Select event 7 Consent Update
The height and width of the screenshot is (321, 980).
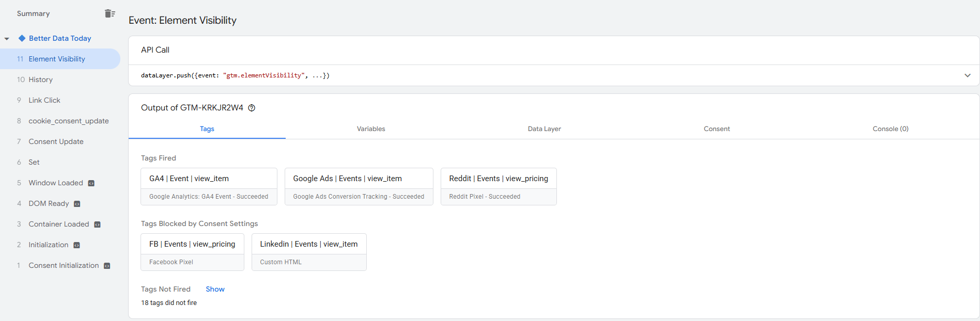[60, 141]
